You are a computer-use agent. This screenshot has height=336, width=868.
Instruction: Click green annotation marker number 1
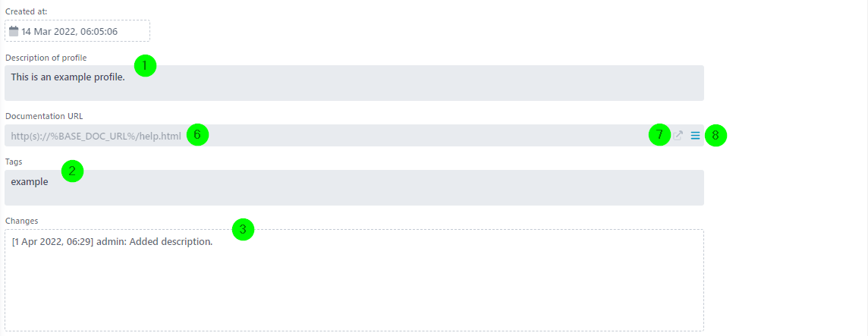click(x=145, y=66)
